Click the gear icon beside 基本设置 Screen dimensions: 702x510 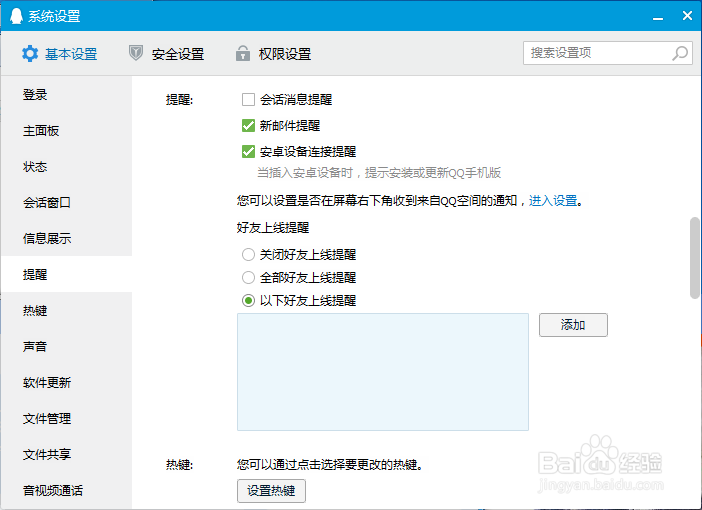[x=30, y=54]
